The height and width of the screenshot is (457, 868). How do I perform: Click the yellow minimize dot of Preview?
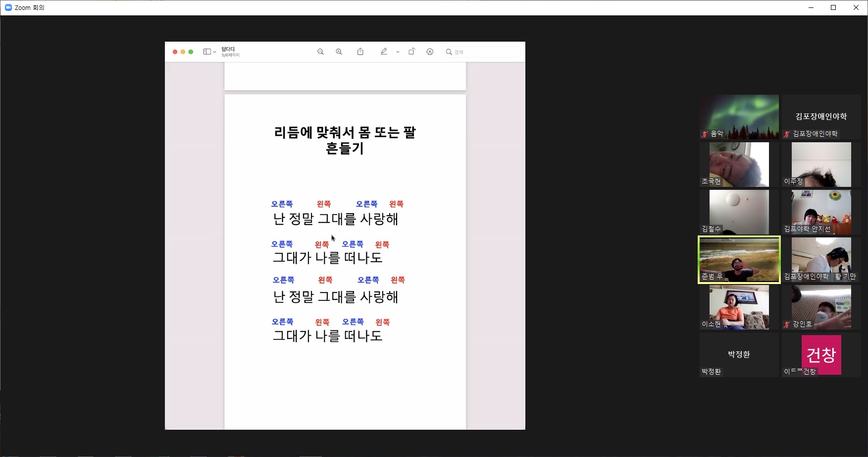(183, 52)
